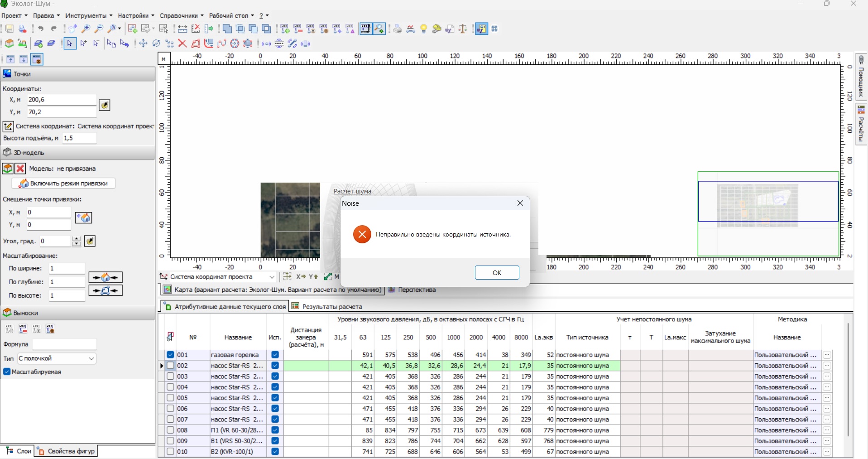Click the measure distance ruler icon
Viewport: 868px width, 459px height.
182,29
